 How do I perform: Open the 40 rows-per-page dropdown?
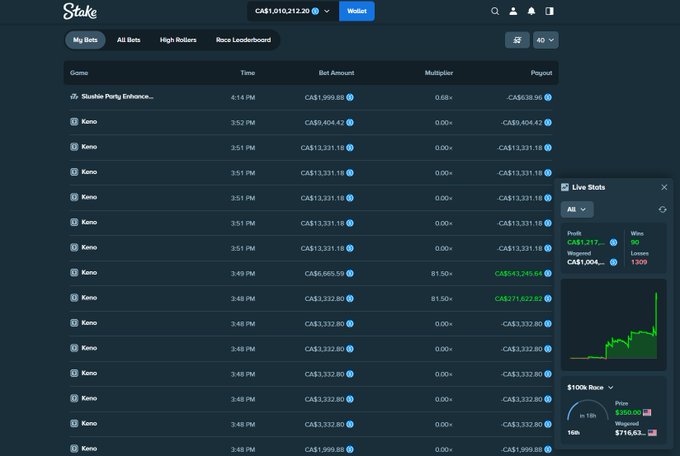tap(546, 40)
